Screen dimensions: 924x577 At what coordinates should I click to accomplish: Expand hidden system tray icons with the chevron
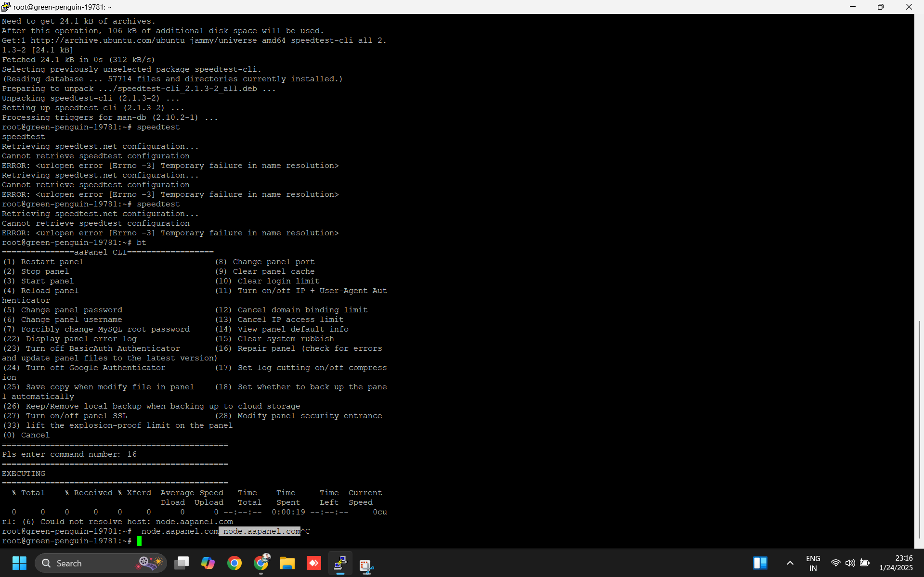coord(790,563)
